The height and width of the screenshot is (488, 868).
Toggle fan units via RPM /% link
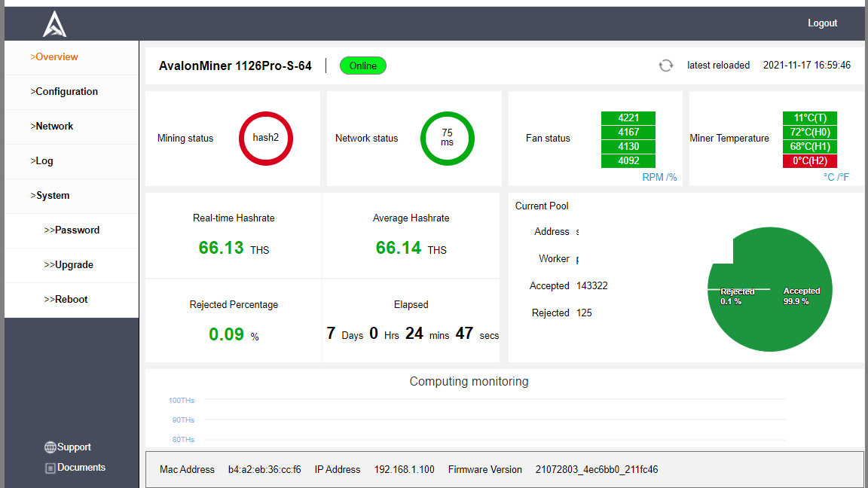point(659,177)
